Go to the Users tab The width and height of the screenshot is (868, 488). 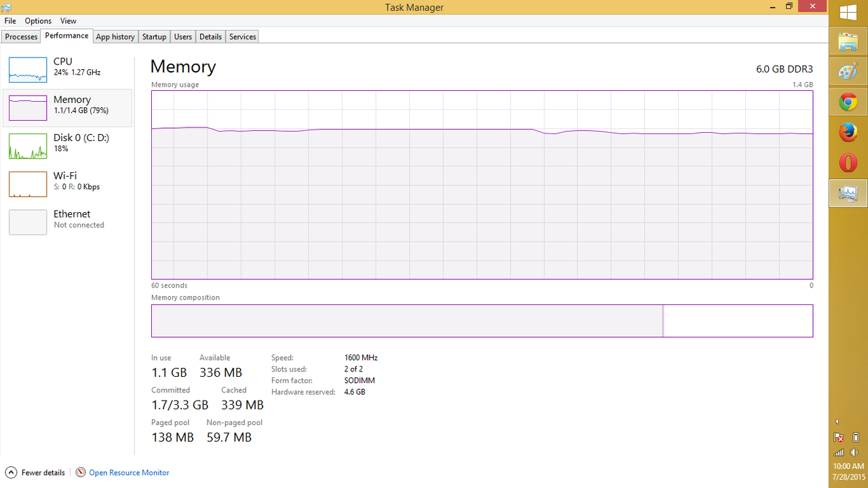[x=183, y=37]
